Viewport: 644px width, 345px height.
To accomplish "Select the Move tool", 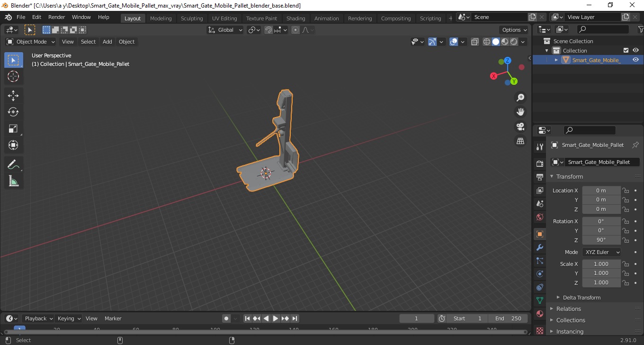I will coord(13,96).
